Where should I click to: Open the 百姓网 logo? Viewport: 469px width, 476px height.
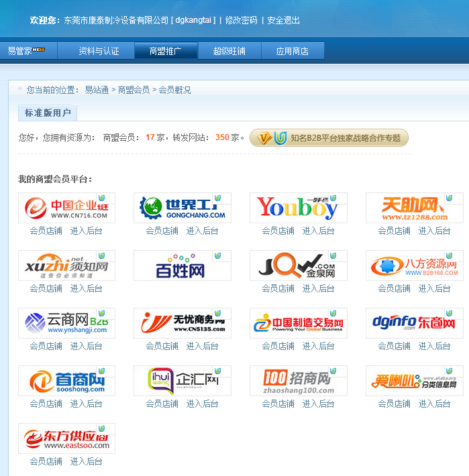click(182, 265)
